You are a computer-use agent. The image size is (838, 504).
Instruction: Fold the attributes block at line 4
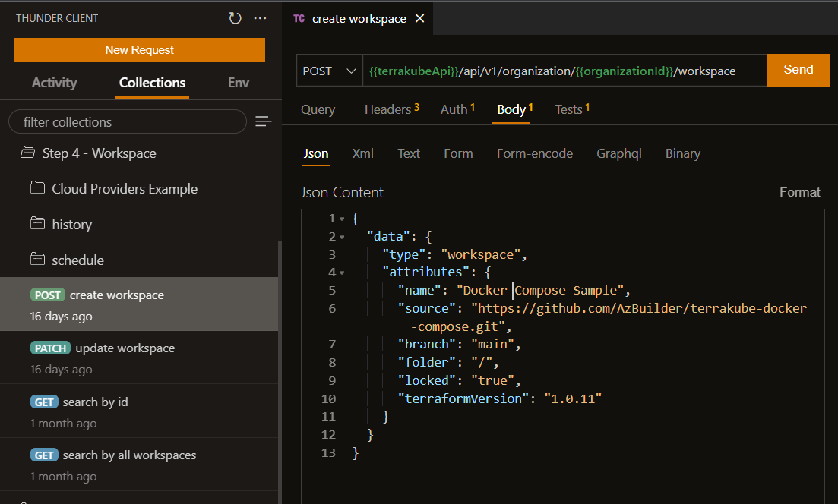click(342, 272)
